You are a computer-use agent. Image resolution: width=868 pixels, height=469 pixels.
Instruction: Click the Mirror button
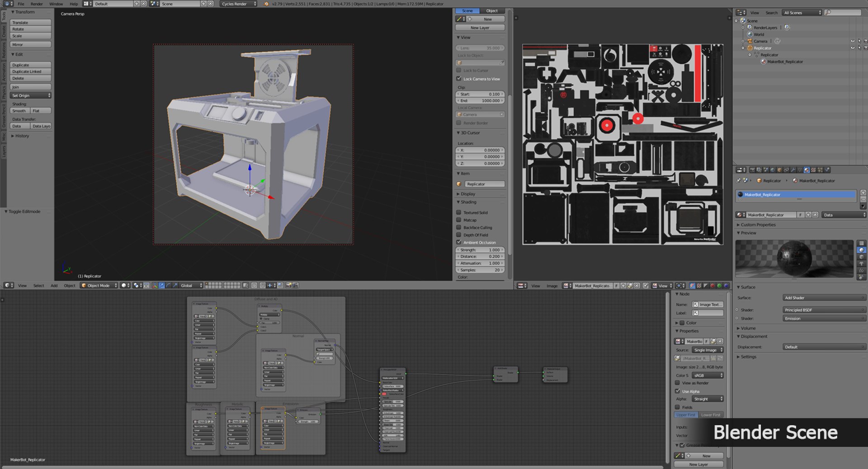pyautogui.click(x=31, y=44)
